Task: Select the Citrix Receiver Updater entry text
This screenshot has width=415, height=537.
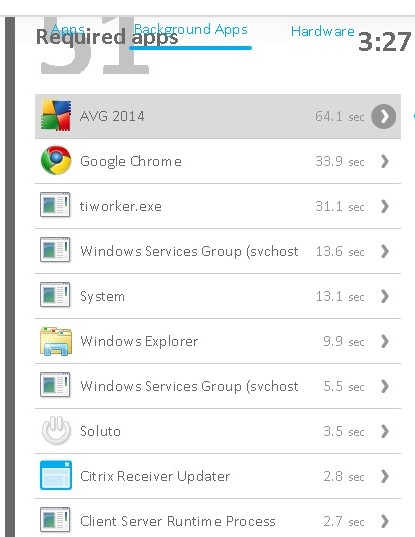Action: coord(155,476)
